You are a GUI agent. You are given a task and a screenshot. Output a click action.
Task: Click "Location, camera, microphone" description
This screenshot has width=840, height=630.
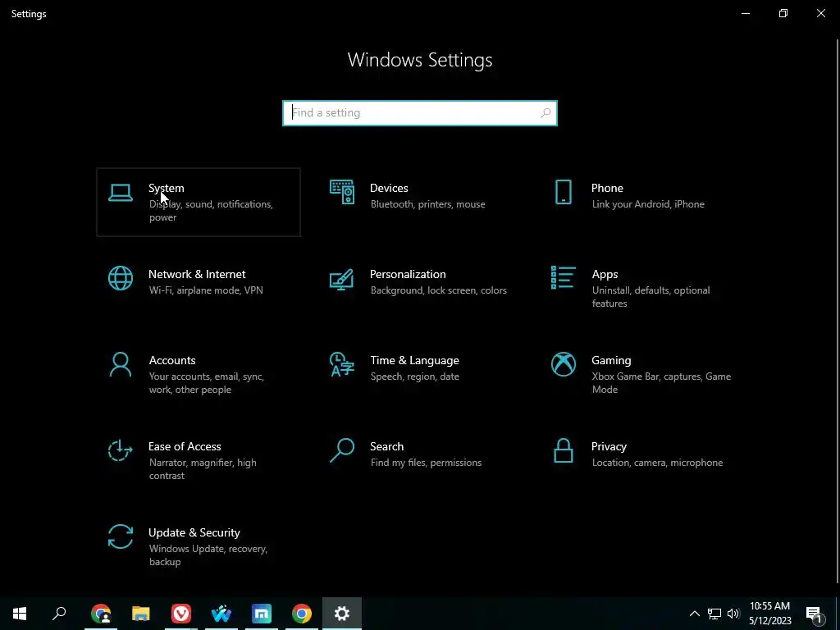[x=657, y=463]
